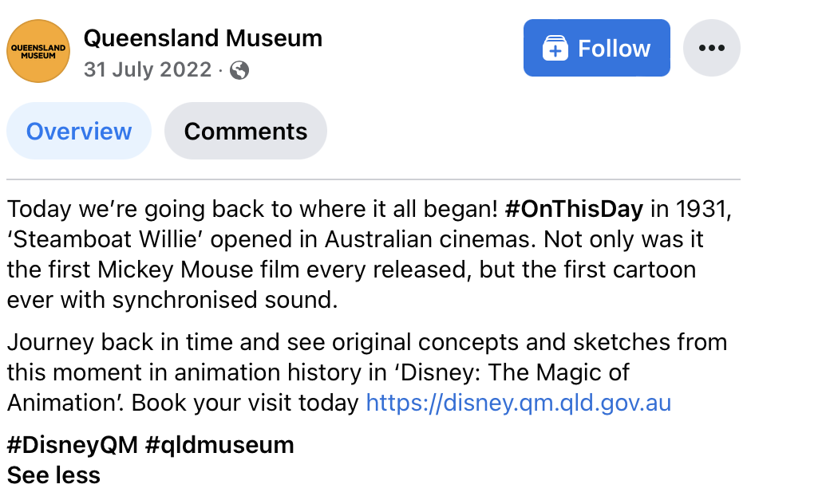Collapse the post with See less
Image resolution: width=830 pixels, height=504 pixels.
(53, 475)
